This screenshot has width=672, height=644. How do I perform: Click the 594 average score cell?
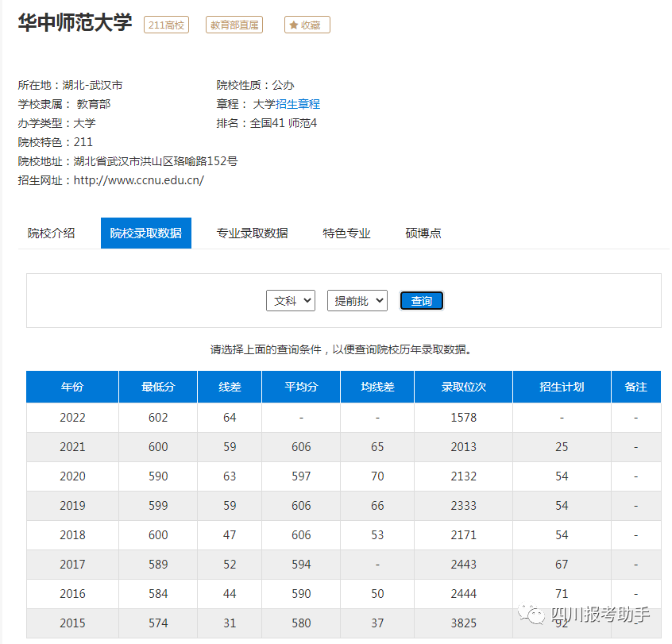(x=301, y=565)
